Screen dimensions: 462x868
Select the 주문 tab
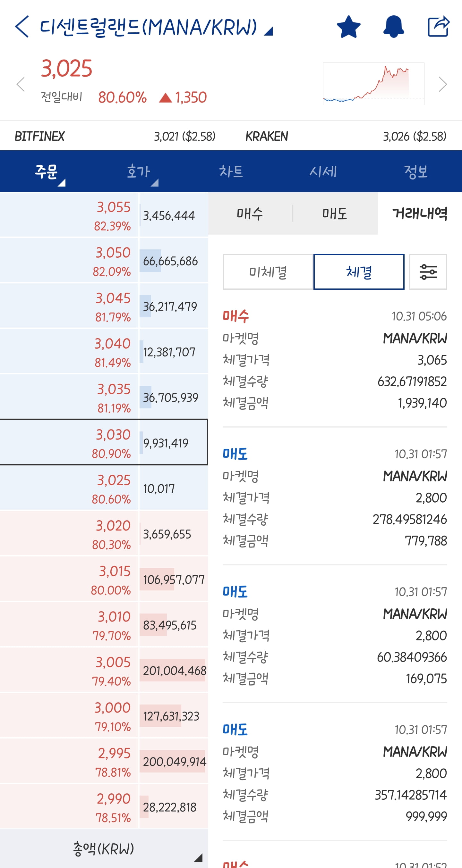(47, 171)
